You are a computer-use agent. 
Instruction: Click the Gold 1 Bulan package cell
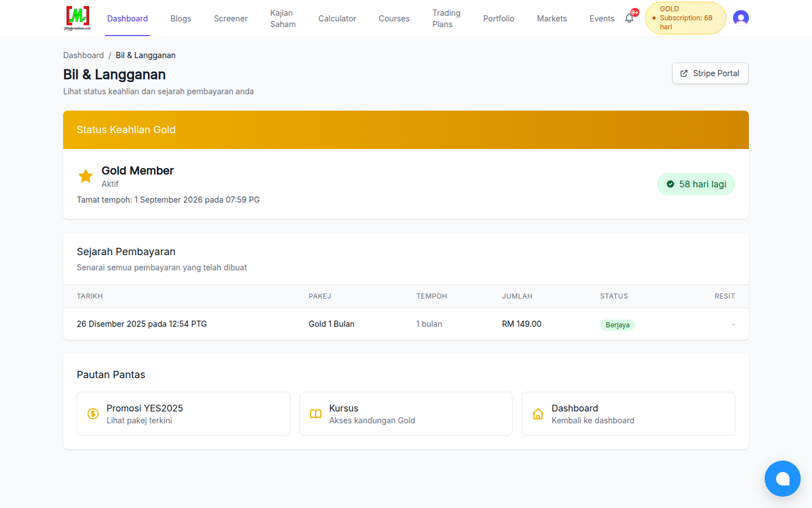click(332, 324)
